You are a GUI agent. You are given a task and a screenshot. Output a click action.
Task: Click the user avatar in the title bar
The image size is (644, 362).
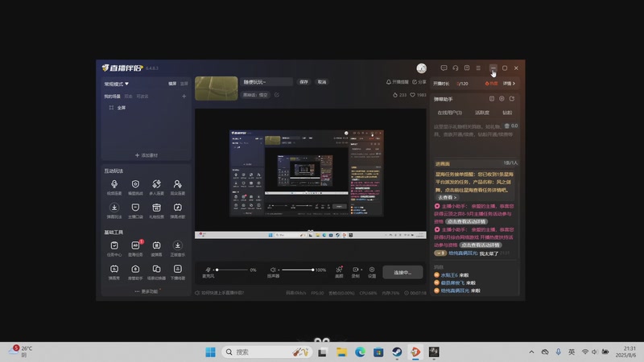click(x=421, y=68)
